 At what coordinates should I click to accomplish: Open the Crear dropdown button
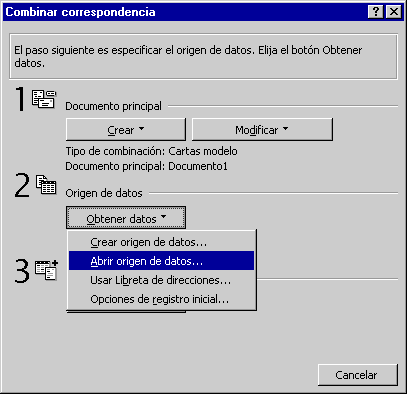(126, 129)
